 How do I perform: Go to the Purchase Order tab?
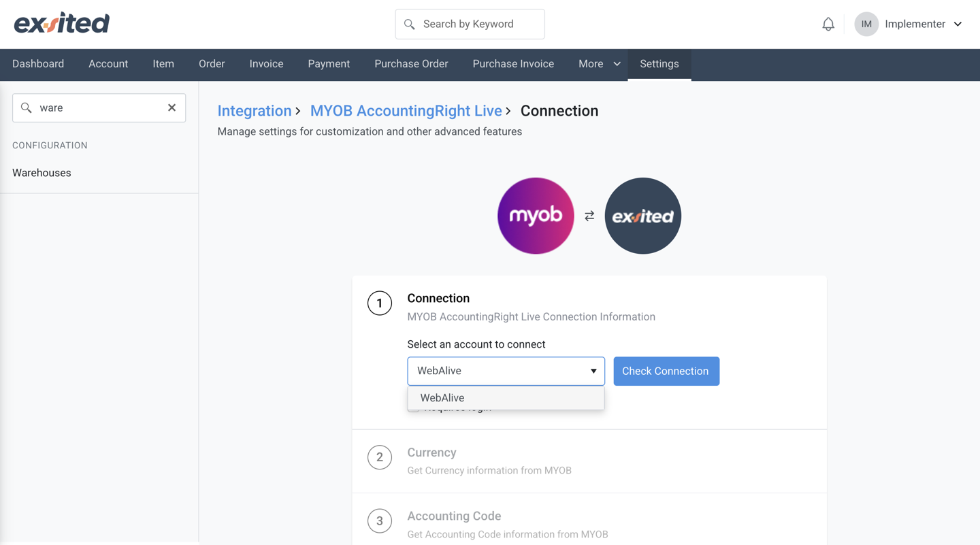(411, 64)
